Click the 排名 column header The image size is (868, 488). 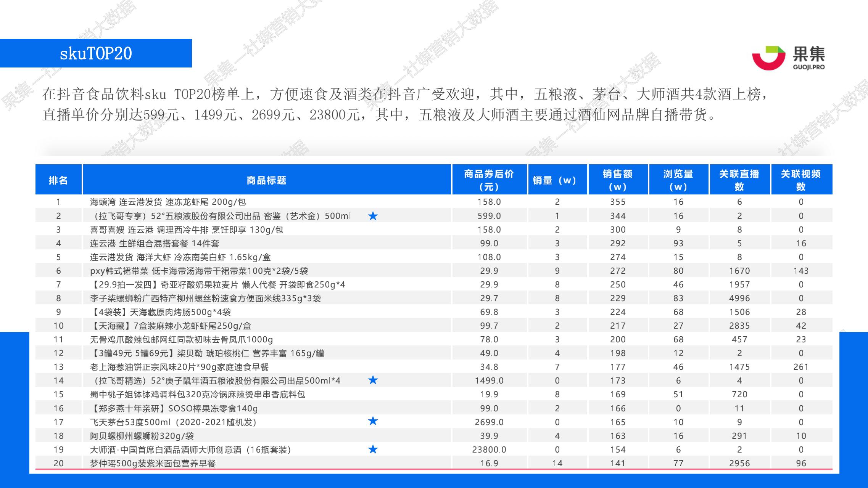click(x=58, y=180)
